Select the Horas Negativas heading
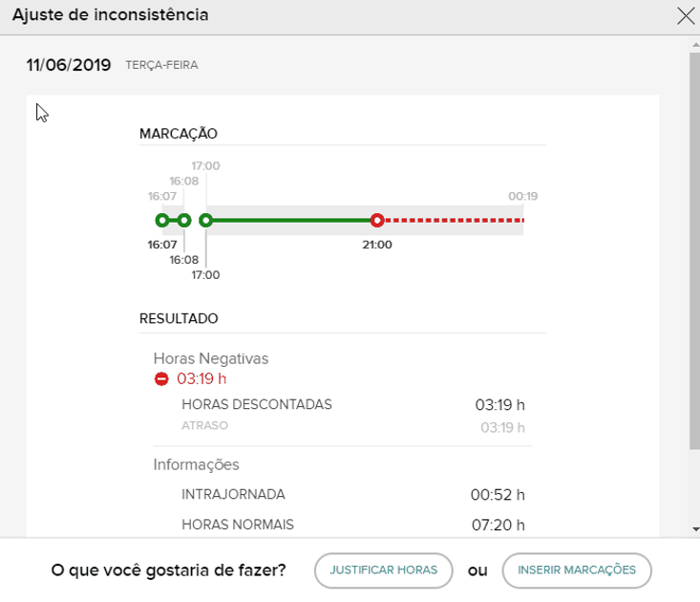 211,358
